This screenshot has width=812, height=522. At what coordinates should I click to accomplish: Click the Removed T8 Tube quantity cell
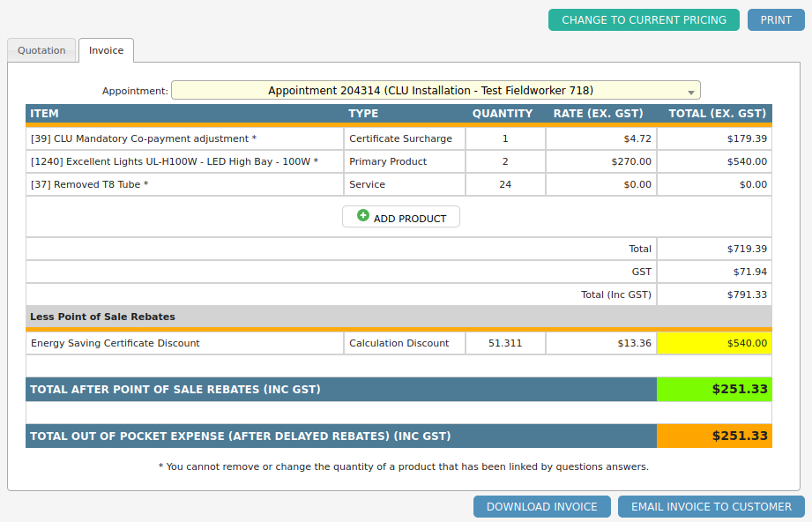click(505, 184)
